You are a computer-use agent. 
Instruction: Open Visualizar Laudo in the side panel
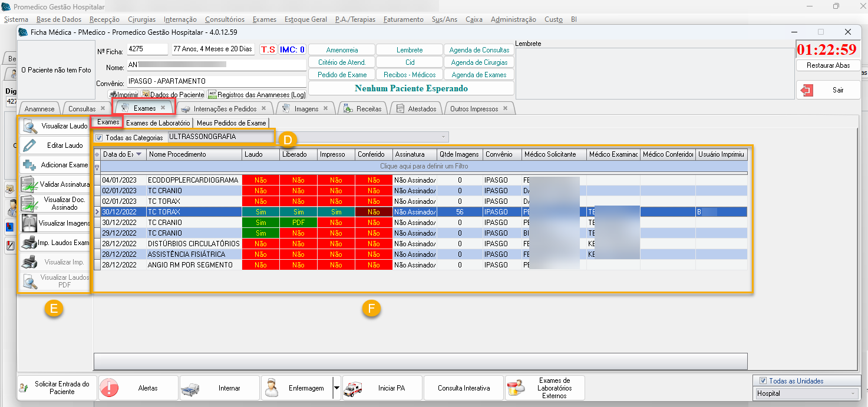54,126
